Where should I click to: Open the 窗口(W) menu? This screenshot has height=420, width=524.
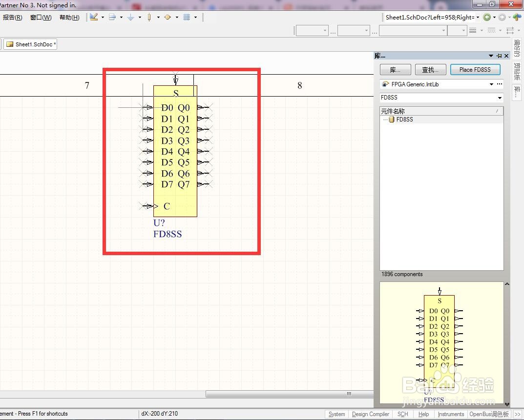41,18
